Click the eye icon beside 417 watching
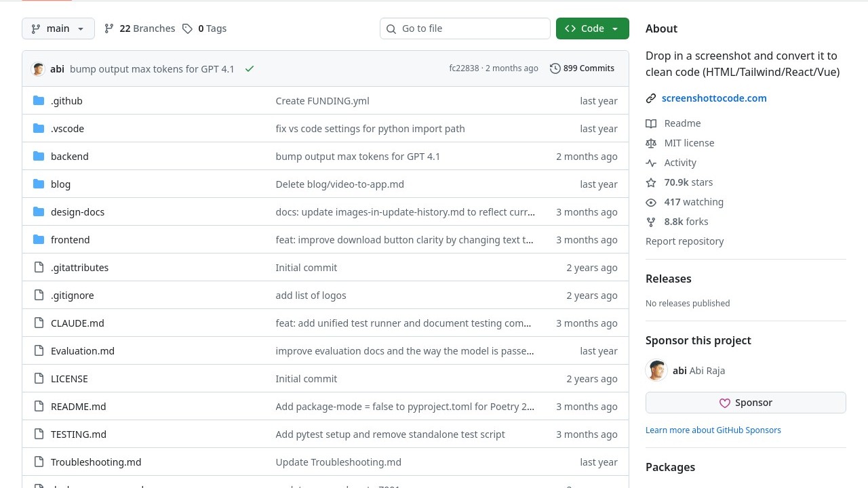Screen dimensions: 868x488 (651, 202)
